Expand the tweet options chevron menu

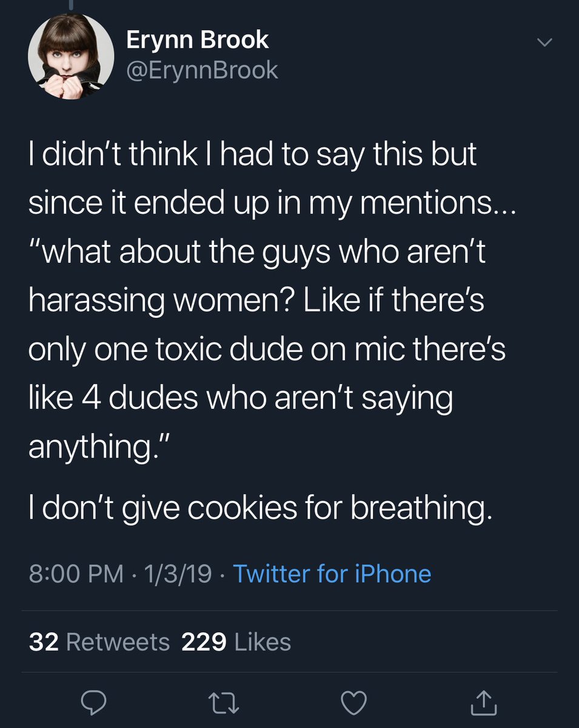coord(546,42)
